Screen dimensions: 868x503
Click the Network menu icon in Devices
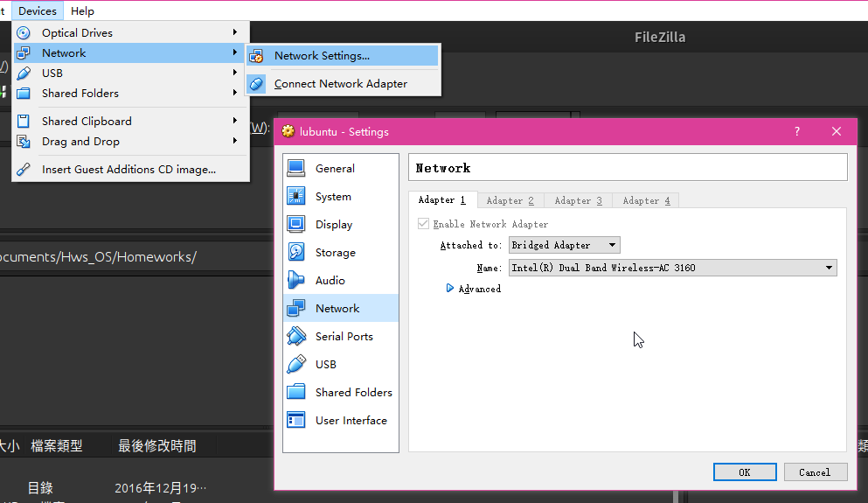(24, 53)
